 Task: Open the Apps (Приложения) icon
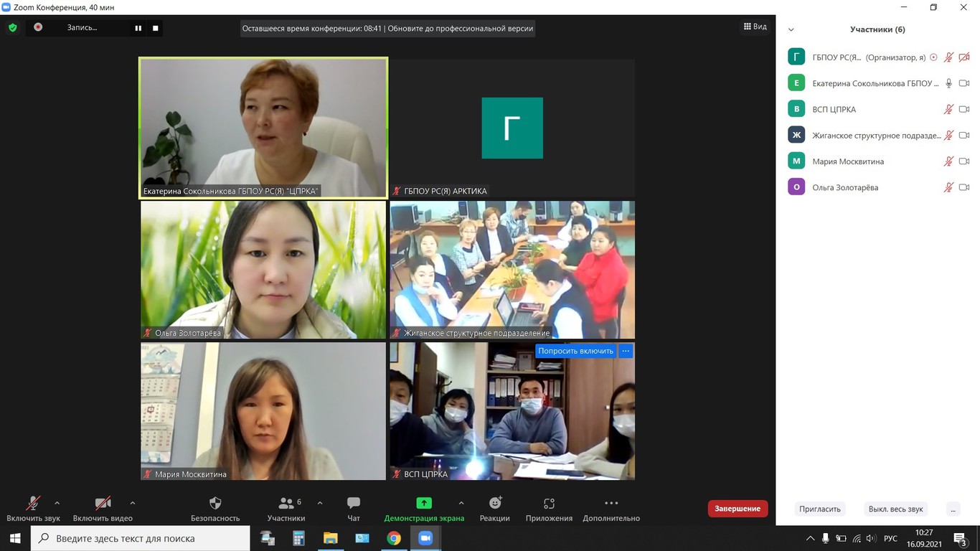pyautogui.click(x=549, y=504)
